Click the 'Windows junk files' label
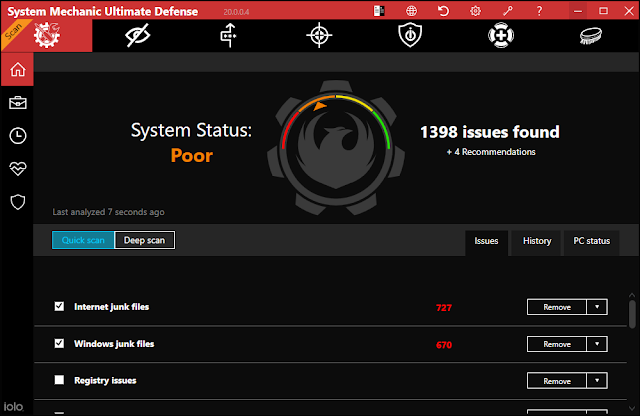This screenshot has width=640, height=416. click(x=114, y=344)
